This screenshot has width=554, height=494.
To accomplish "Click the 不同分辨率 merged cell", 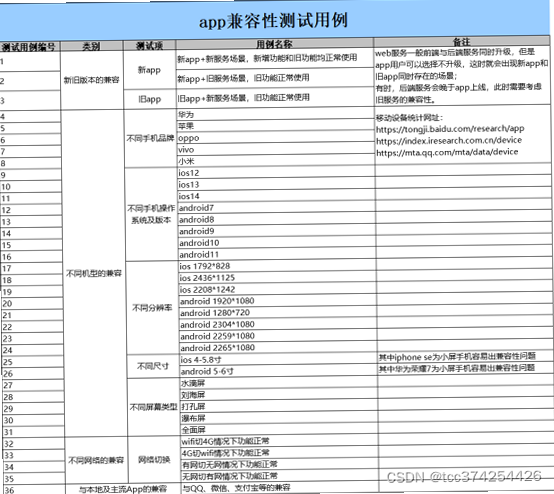I will [152, 308].
